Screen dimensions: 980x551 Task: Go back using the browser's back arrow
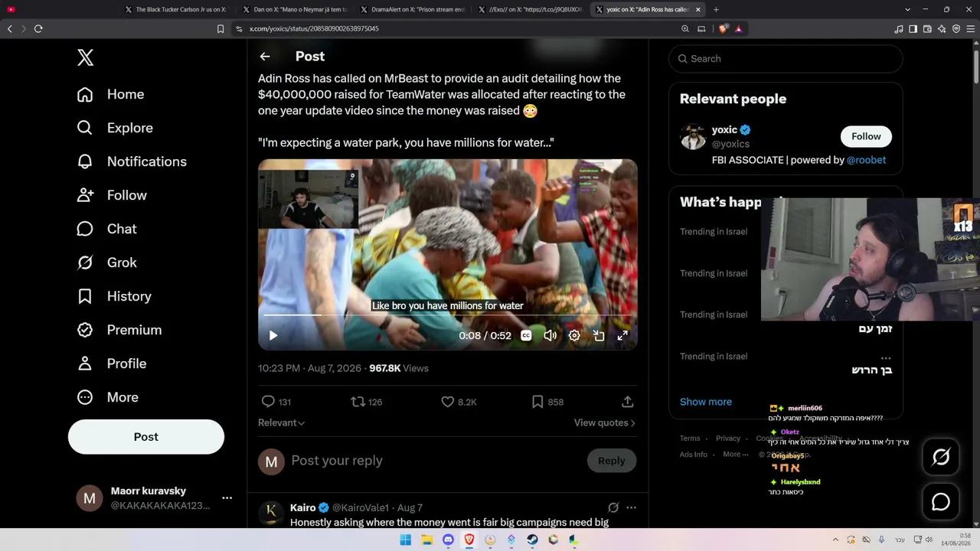[10, 28]
